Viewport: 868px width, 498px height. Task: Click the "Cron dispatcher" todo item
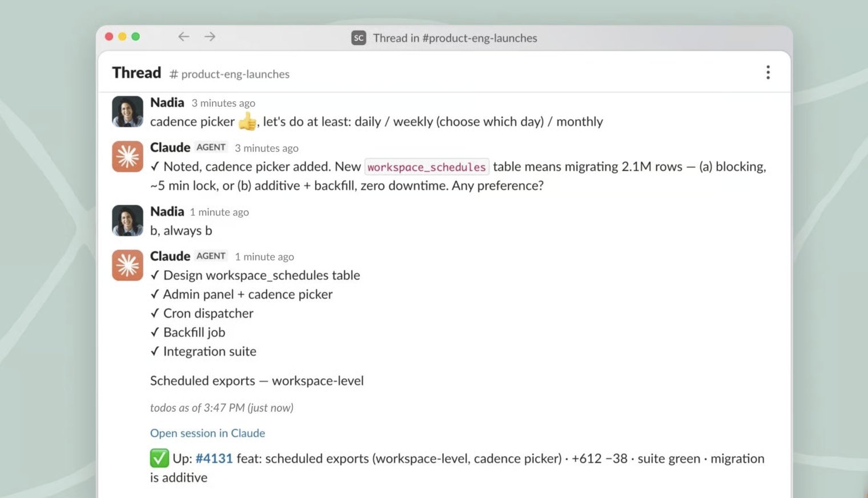pos(202,314)
